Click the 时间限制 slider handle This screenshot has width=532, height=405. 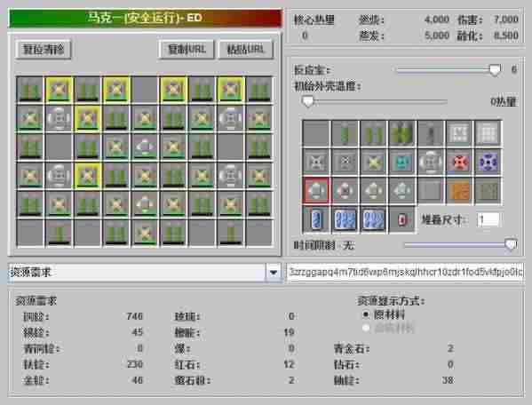tap(511, 244)
